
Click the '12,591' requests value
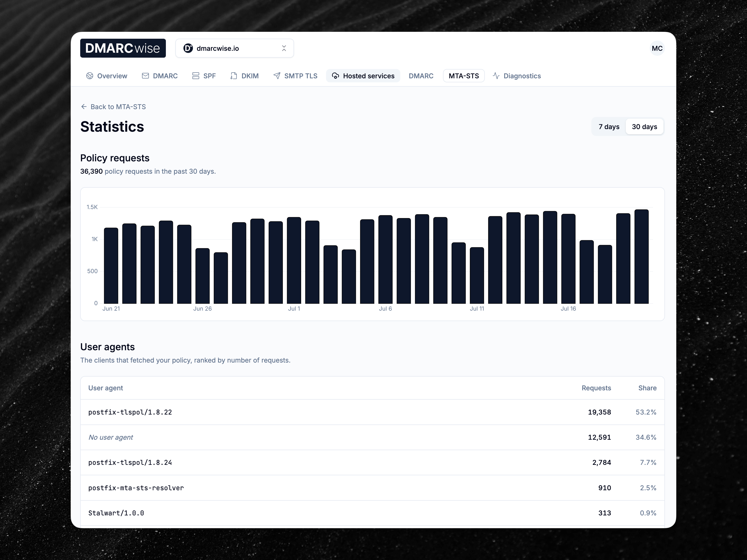tap(599, 437)
